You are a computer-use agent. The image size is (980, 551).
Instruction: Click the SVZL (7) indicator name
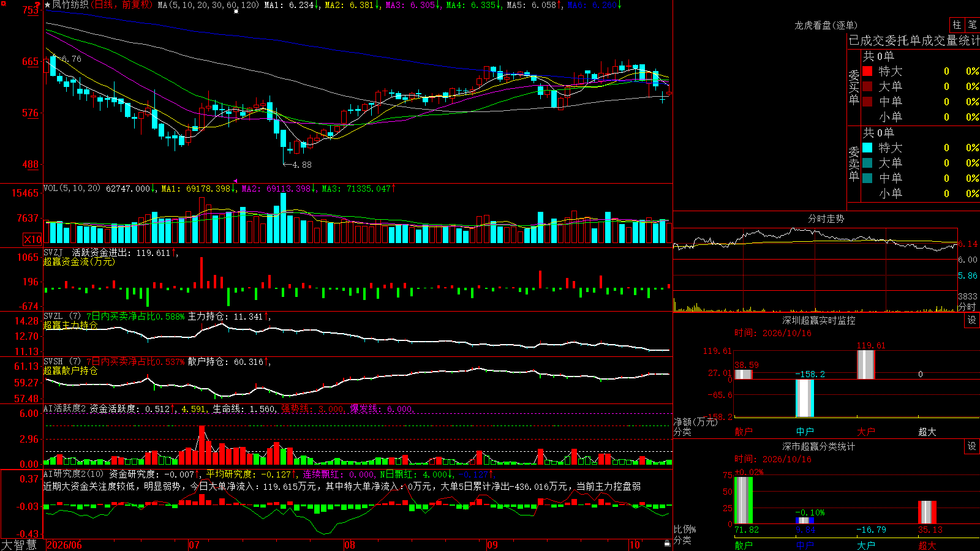coord(62,317)
